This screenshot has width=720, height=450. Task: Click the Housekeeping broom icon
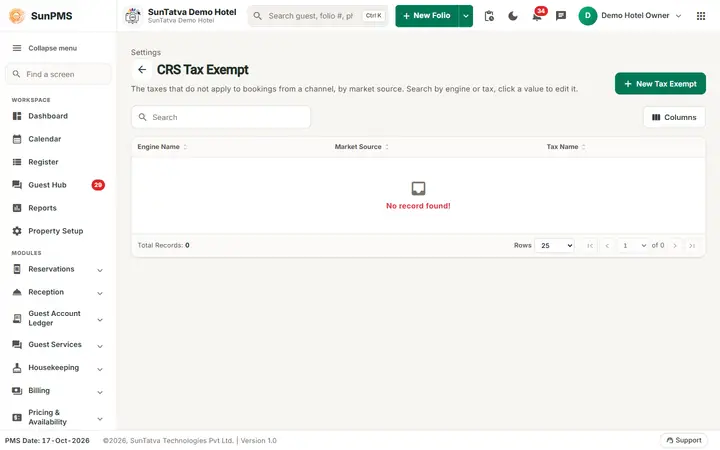point(17,368)
